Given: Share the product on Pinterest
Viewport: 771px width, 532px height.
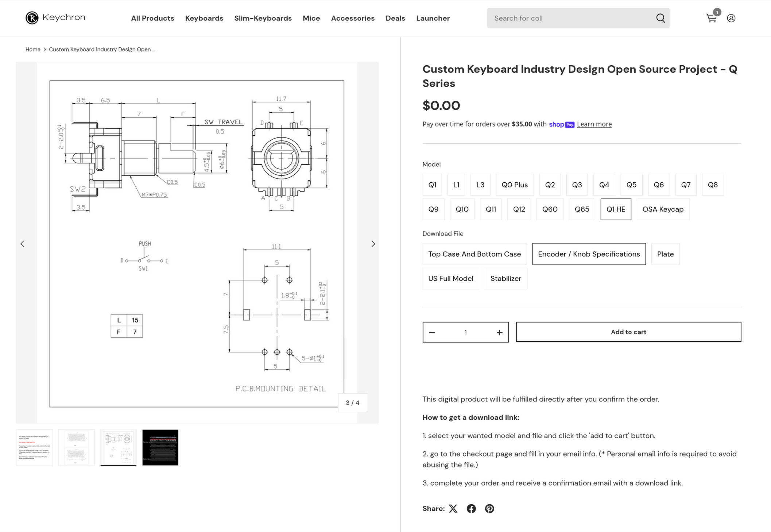Looking at the screenshot, I should point(489,508).
